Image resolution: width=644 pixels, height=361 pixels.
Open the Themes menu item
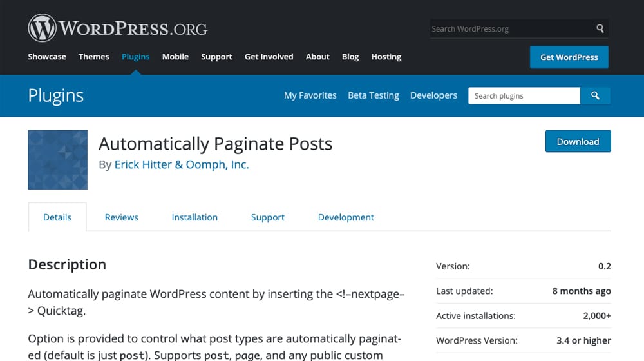pos(93,57)
